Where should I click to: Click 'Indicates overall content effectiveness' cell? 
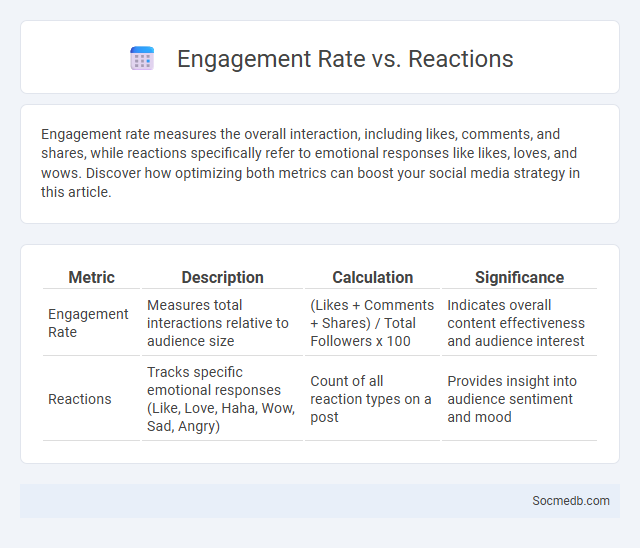point(519,323)
